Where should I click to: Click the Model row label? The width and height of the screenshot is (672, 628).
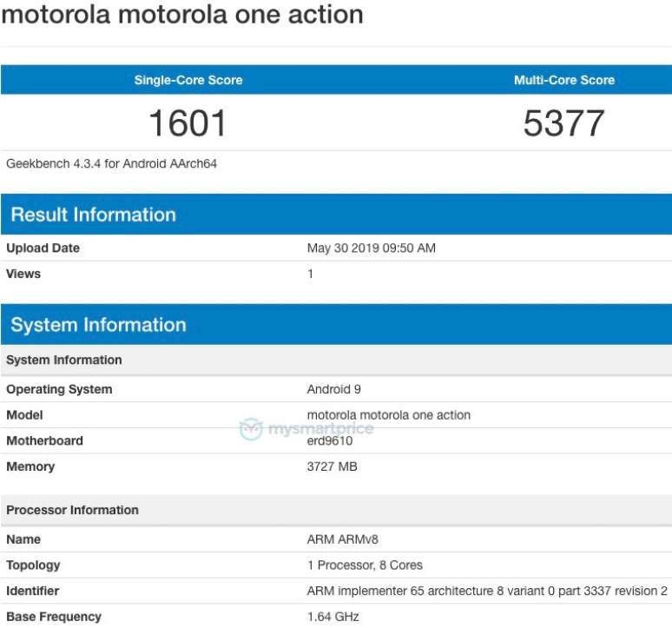(x=24, y=415)
